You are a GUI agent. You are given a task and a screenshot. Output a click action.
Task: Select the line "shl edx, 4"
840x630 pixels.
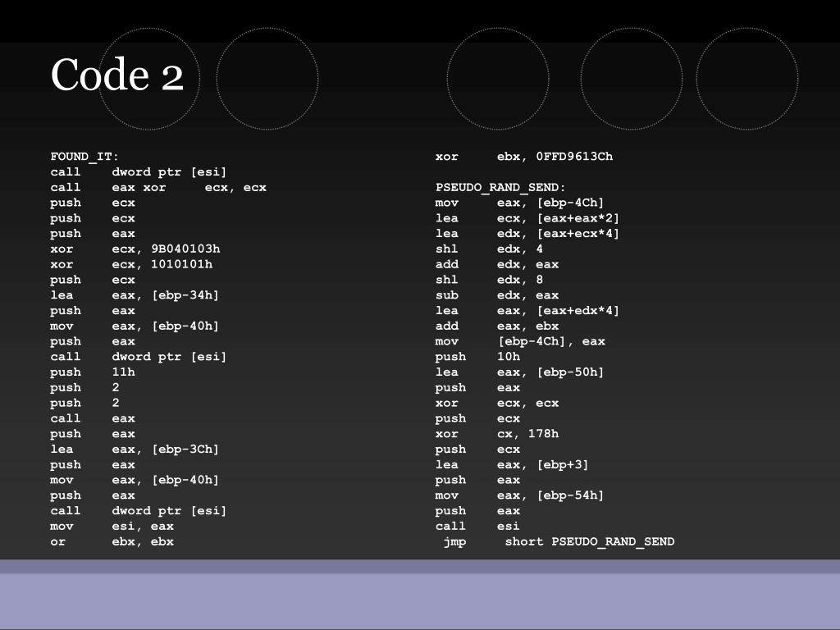[489, 249]
